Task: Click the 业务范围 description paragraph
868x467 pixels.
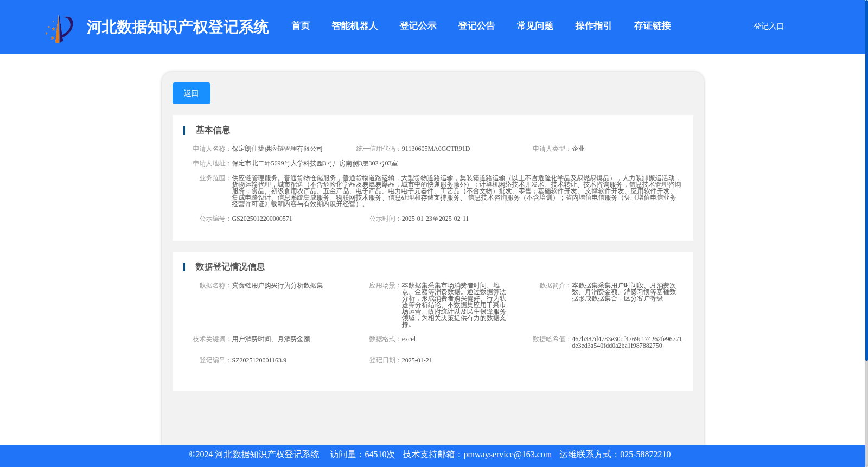Action: pos(456,191)
